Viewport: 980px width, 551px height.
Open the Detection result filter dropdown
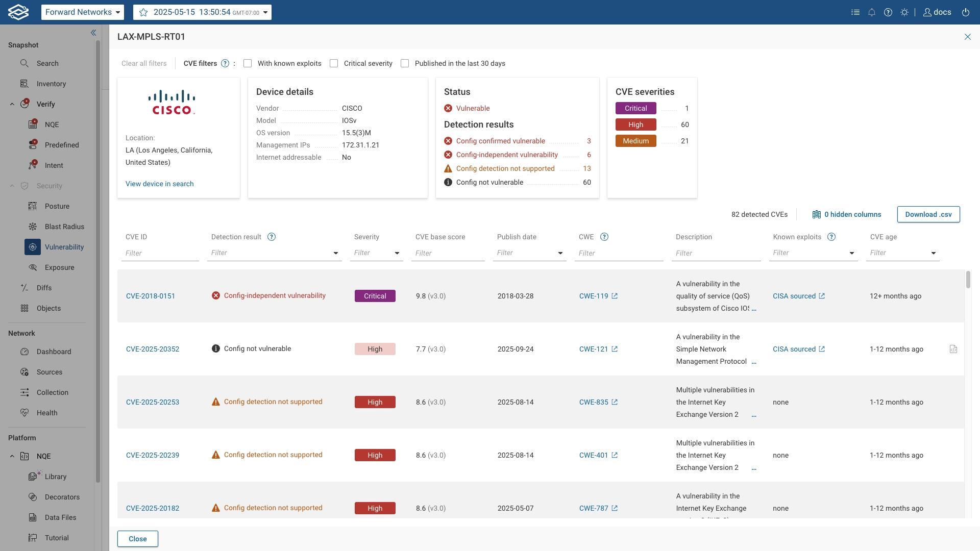click(x=335, y=253)
